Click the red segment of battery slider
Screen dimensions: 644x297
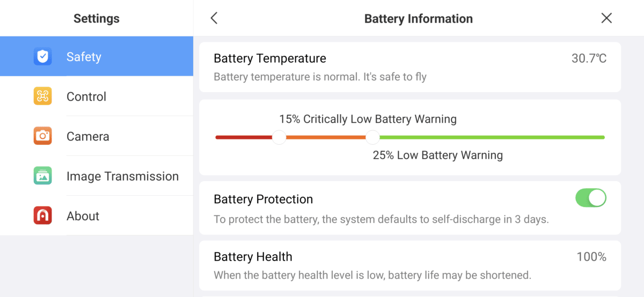click(244, 137)
